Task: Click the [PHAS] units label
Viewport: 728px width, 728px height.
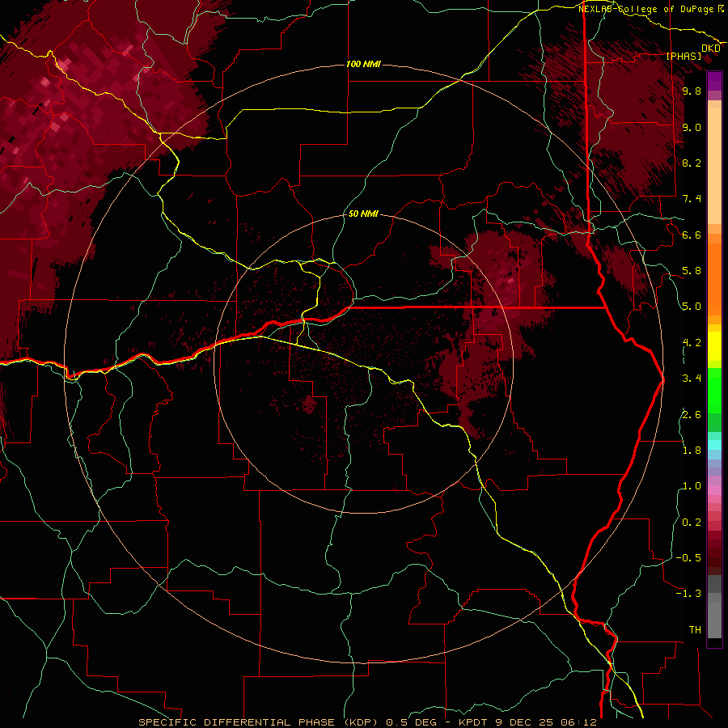Action: pos(684,56)
